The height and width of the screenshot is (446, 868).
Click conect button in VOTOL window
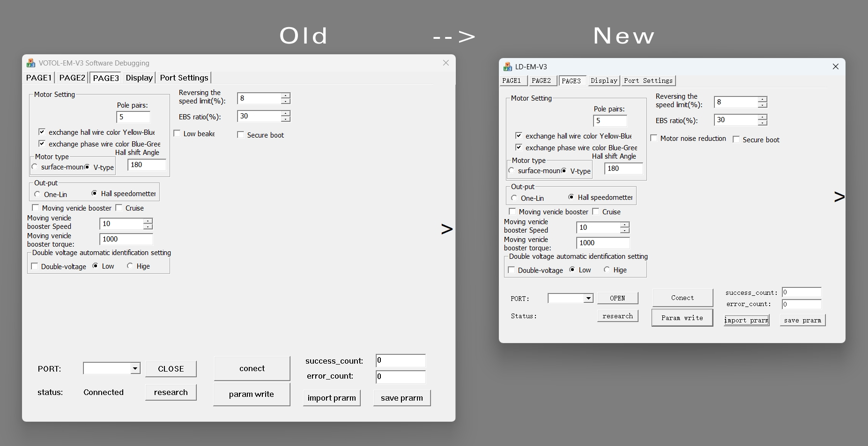[252, 368]
